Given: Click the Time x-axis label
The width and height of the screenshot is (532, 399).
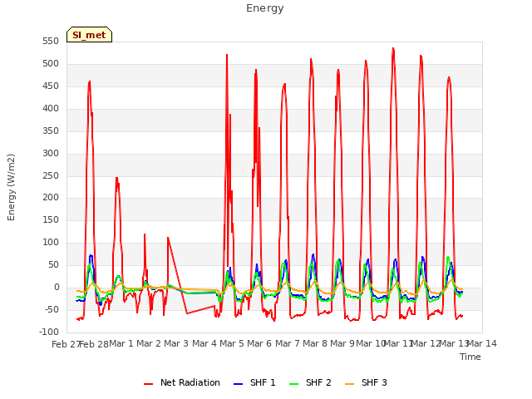Looking at the screenshot, I should point(470,357).
